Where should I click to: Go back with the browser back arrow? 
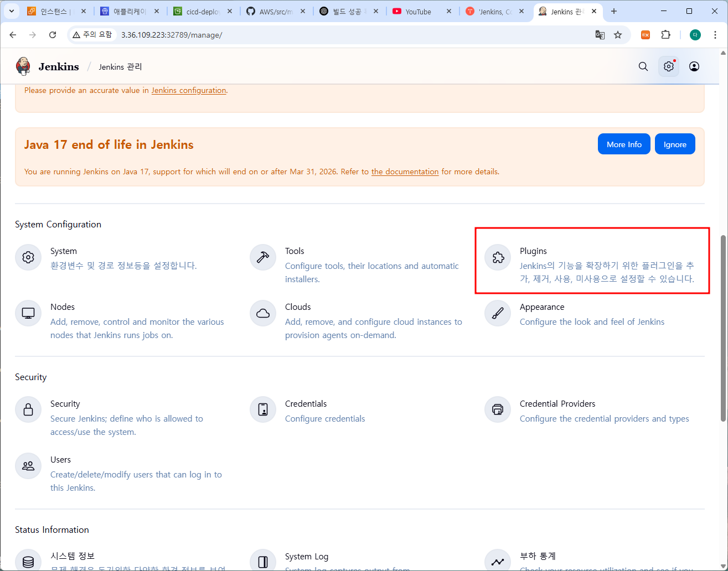click(13, 35)
